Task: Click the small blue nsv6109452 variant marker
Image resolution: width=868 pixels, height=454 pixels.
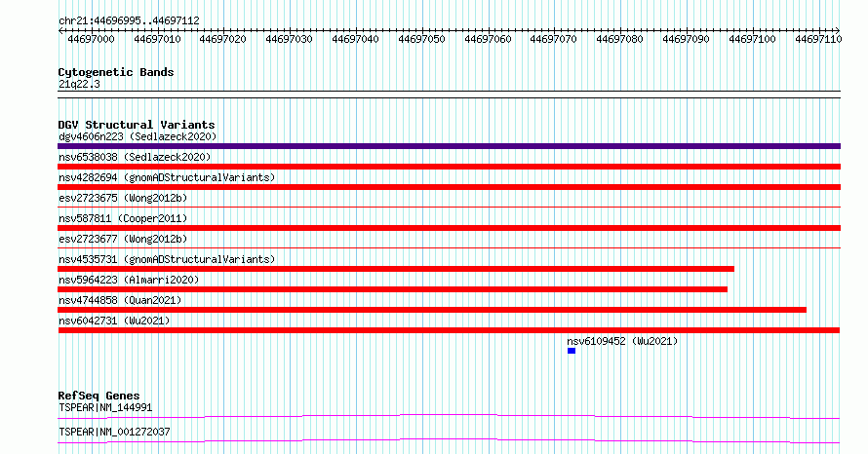Action: pyautogui.click(x=572, y=351)
